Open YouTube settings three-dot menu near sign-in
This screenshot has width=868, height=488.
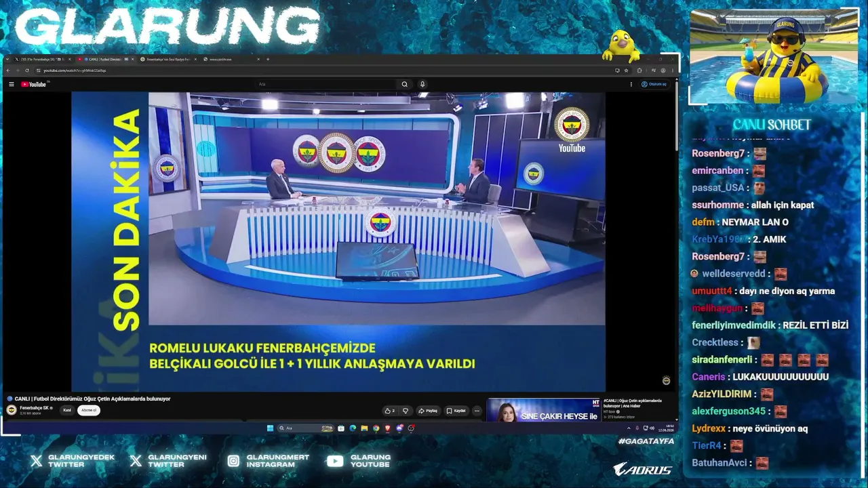[x=631, y=84]
